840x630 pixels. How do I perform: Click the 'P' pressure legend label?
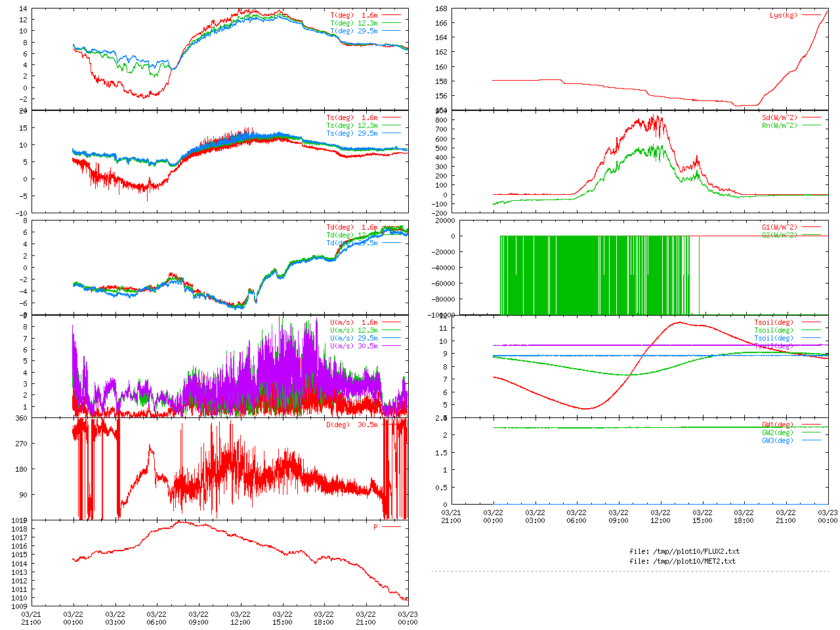click(x=376, y=528)
